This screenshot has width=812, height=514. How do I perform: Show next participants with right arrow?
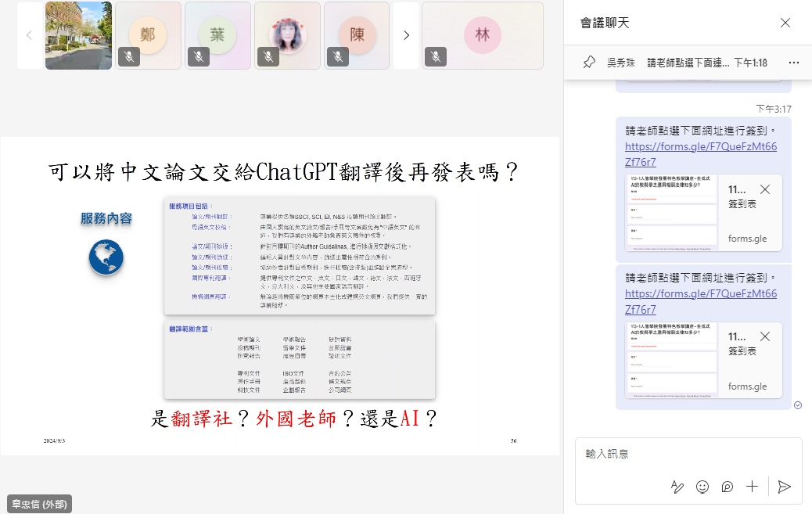point(406,35)
